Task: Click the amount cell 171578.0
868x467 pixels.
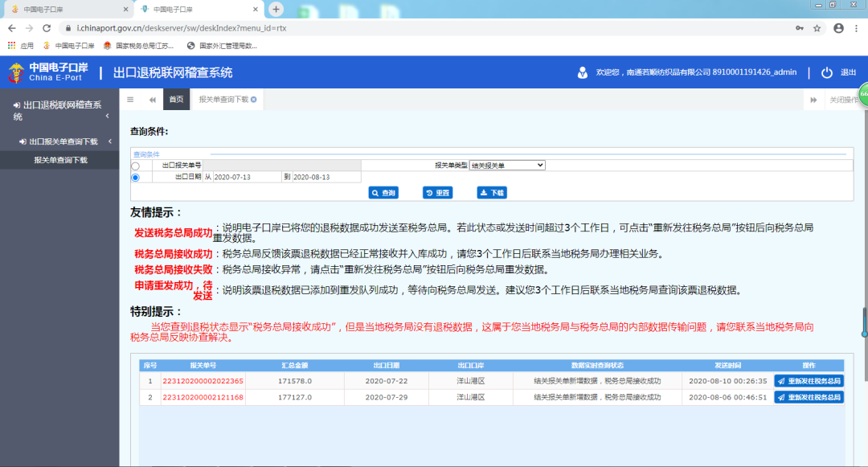Action: (294, 381)
